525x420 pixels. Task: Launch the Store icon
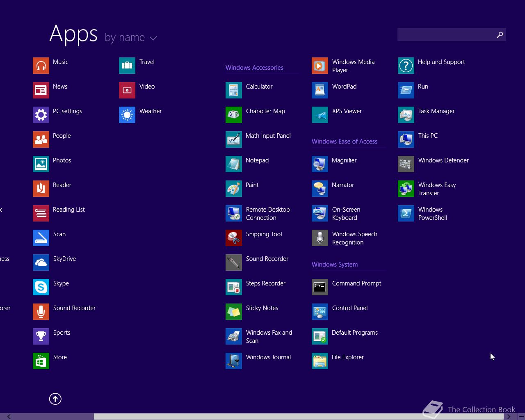(x=41, y=361)
